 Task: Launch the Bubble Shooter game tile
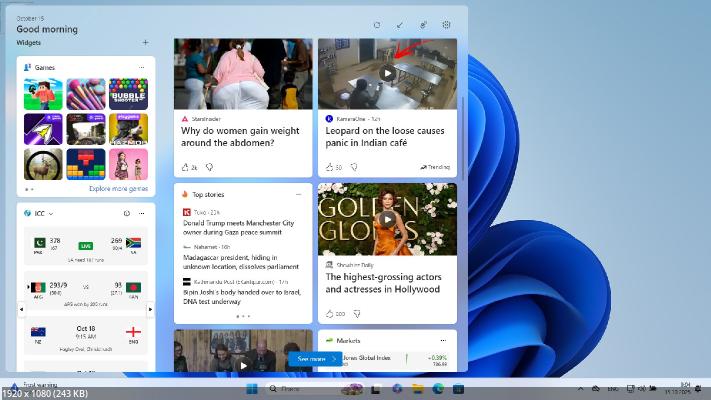pyautogui.click(x=128, y=93)
